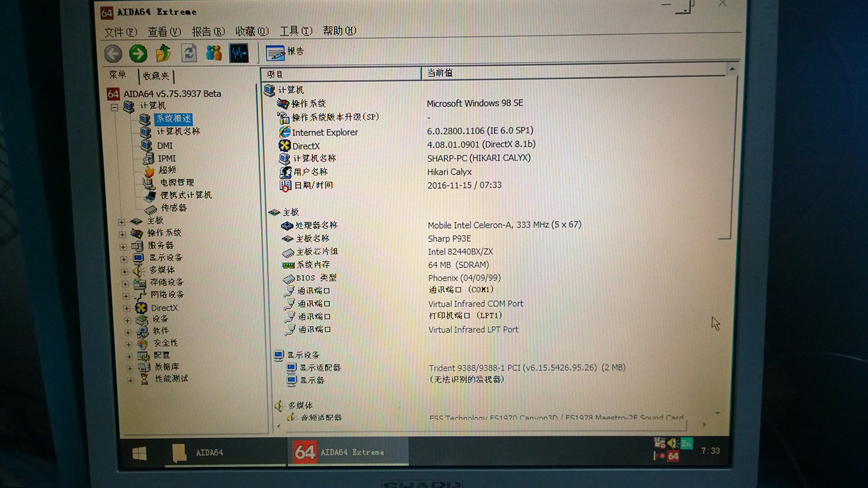Expand the DirectX tree node

tap(126, 308)
